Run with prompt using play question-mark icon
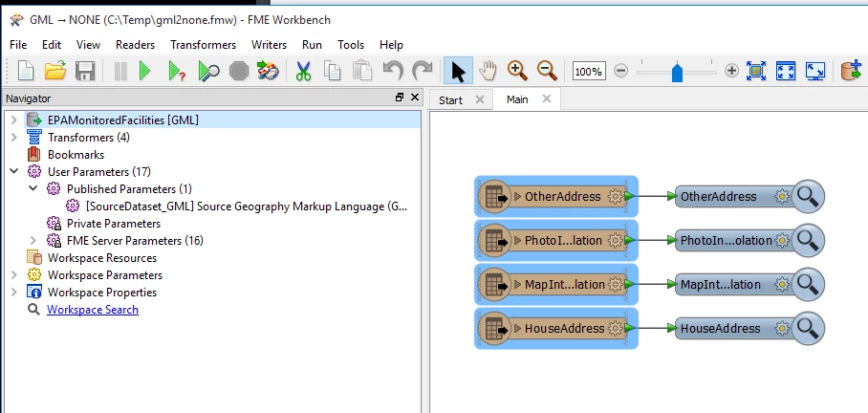This screenshot has height=413, width=868. tap(177, 72)
